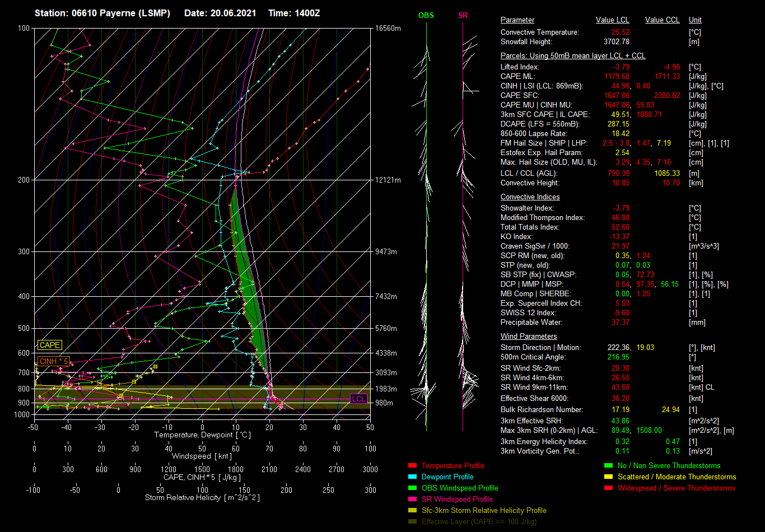
Task: Click the Station 06610 Payerne title
Action: coord(102,13)
